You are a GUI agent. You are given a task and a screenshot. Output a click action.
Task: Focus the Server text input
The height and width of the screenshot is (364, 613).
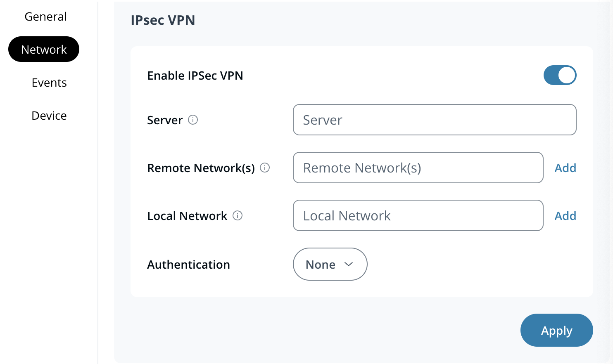pyautogui.click(x=434, y=120)
